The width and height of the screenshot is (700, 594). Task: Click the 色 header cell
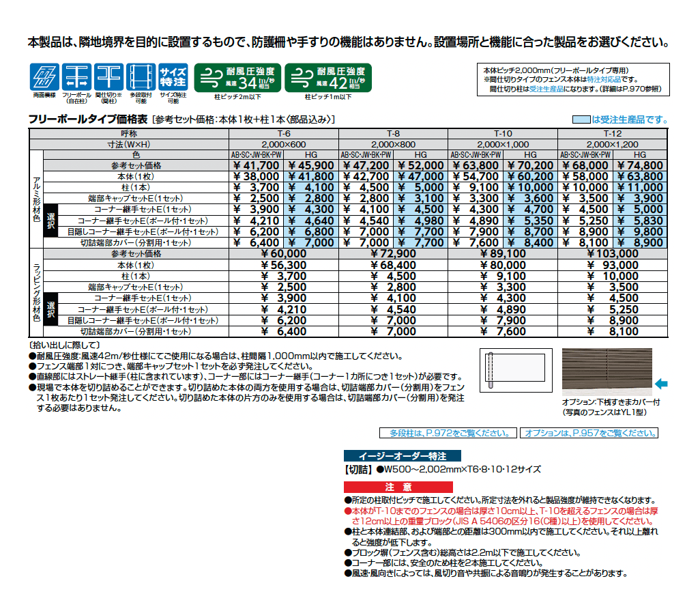[136, 154]
